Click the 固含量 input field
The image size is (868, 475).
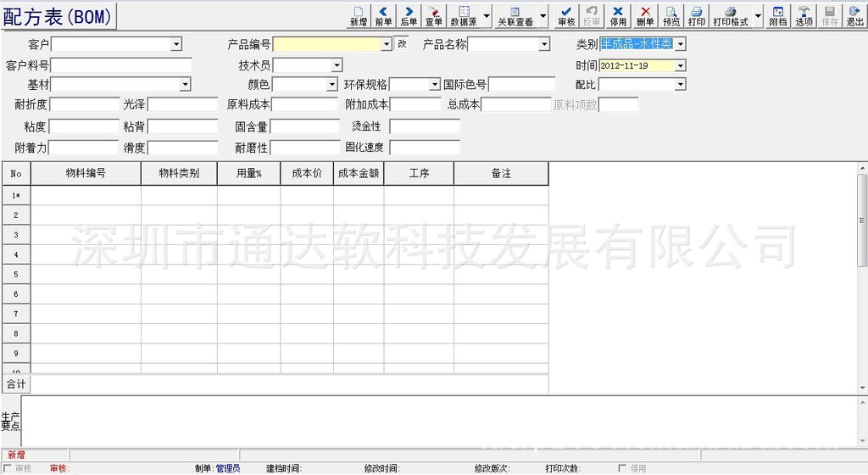(x=305, y=126)
